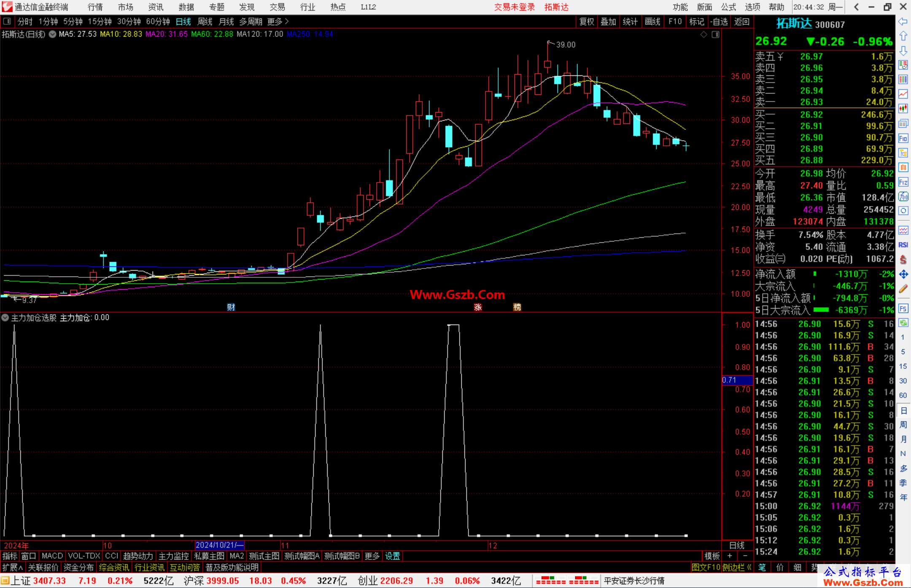911x588 pixels.
Task: Click the green refresh icon in sidebar
Action: [903, 323]
